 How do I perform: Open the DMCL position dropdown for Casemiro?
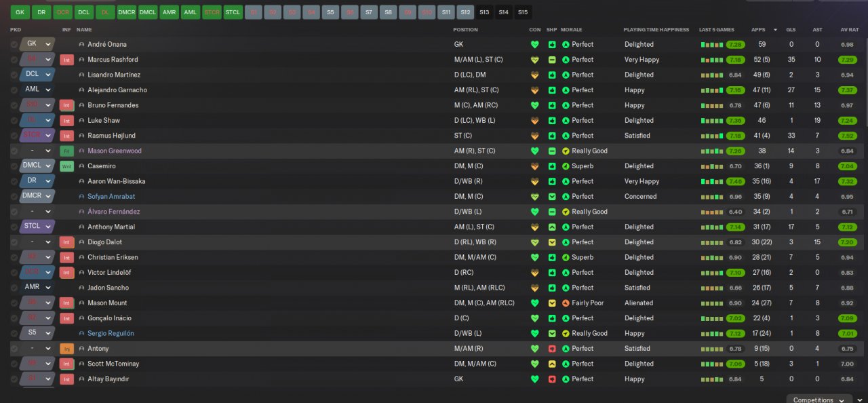(x=37, y=166)
